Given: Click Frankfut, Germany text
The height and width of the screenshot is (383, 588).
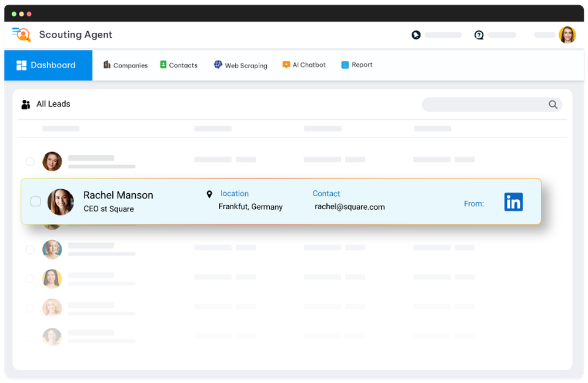Looking at the screenshot, I should [x=250, y=207].
